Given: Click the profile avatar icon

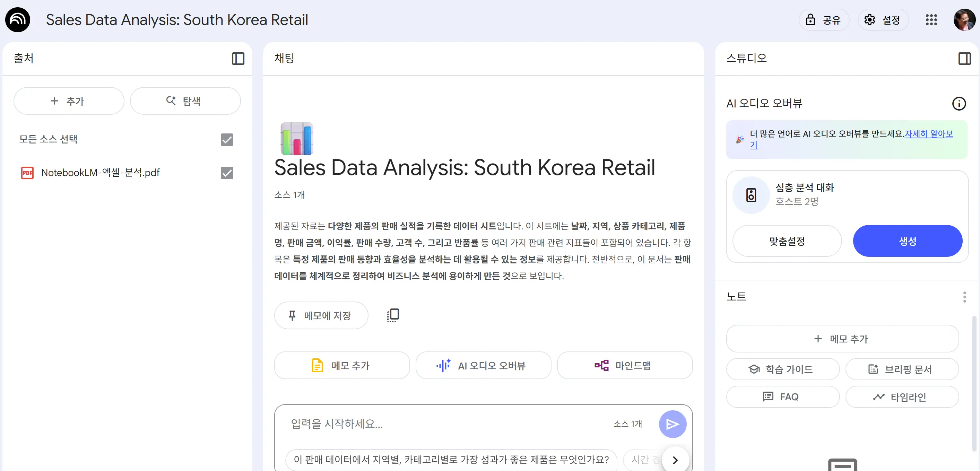Looking at the screenshot, I should [x=964, y=19].
